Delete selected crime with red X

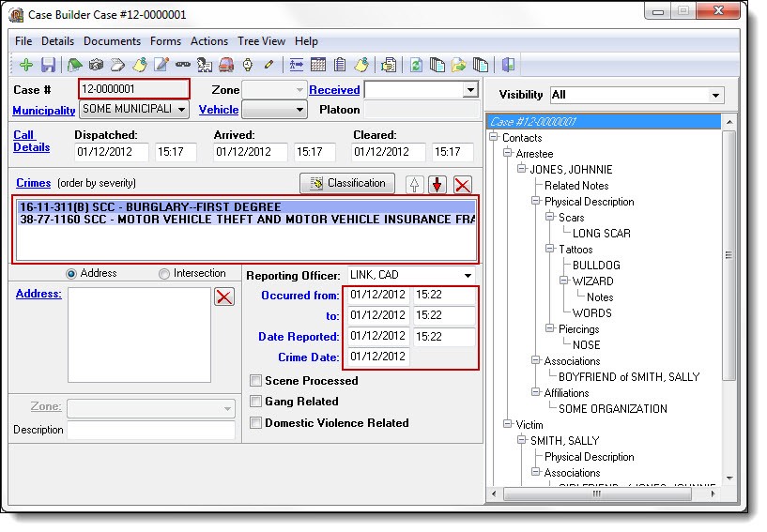pyautogui.click(x=462, y=184)
